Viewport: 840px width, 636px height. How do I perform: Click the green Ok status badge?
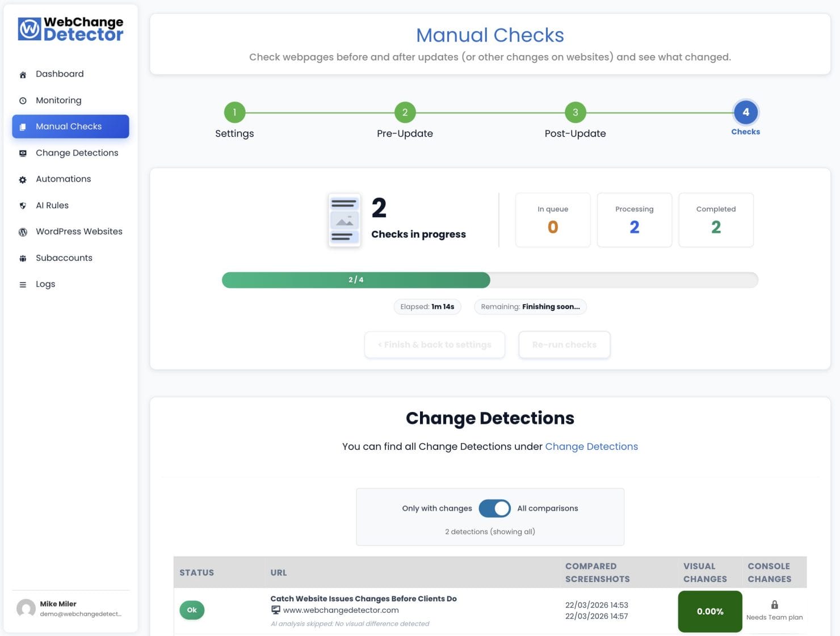(192, 610)
